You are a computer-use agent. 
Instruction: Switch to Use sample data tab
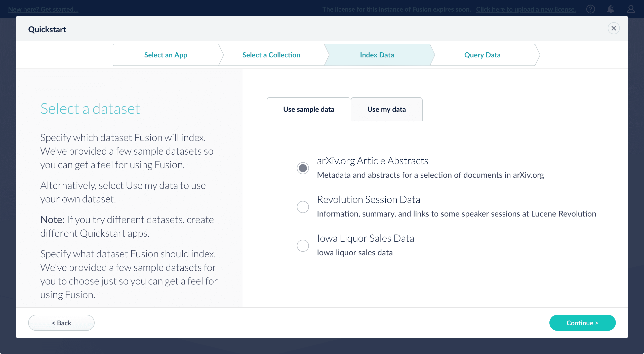[309, 109]
